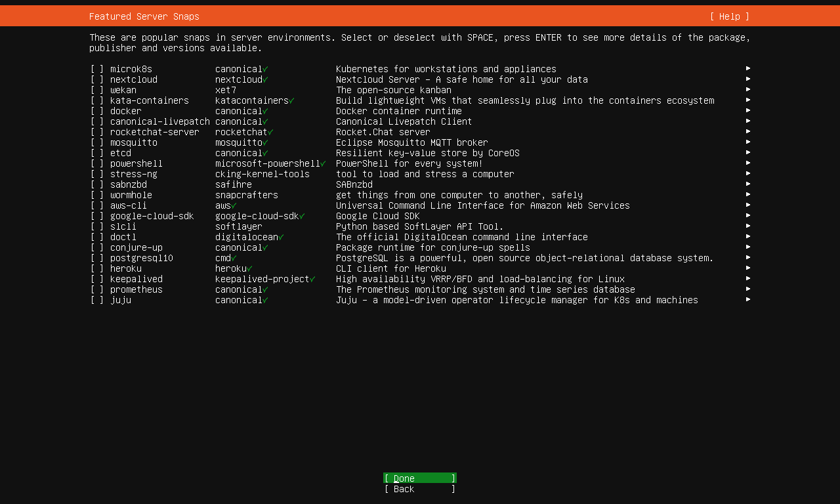Show more info for google-cloud-sdk
Viewport: 840px width, 504px height.
point(747,216)
